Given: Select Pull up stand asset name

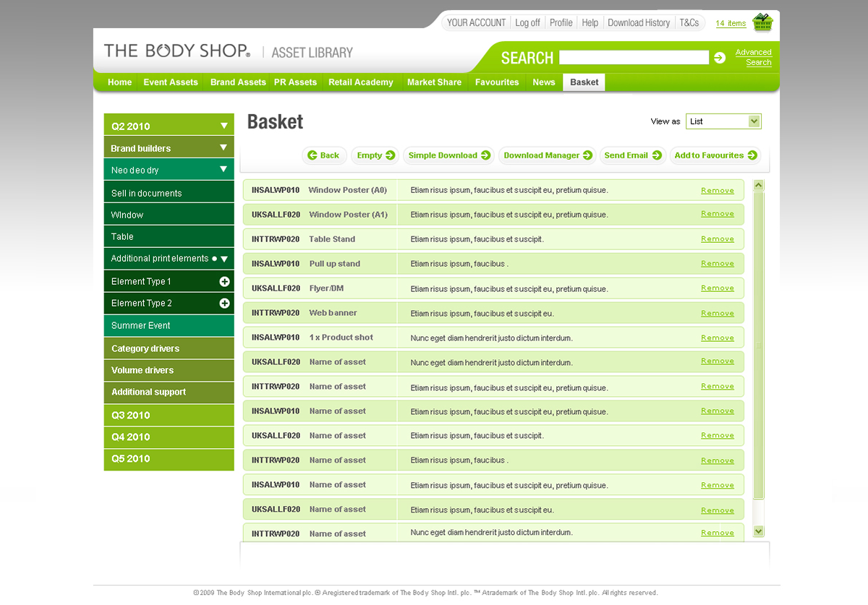Looking at the screenshot, I should click(x=334, y=264).
